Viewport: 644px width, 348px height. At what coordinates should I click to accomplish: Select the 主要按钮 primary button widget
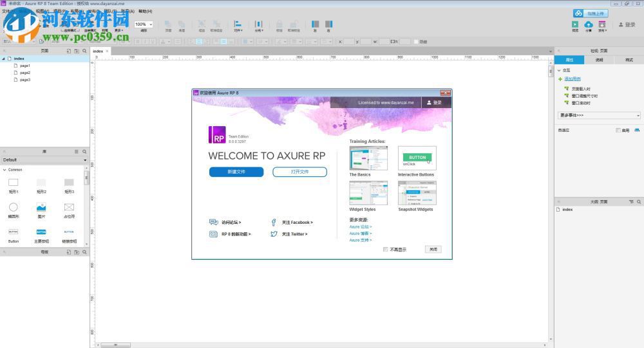pos(41,232)
